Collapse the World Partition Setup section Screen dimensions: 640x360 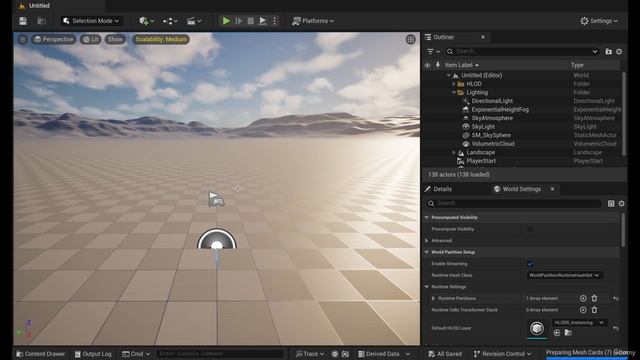click(427, 252)
